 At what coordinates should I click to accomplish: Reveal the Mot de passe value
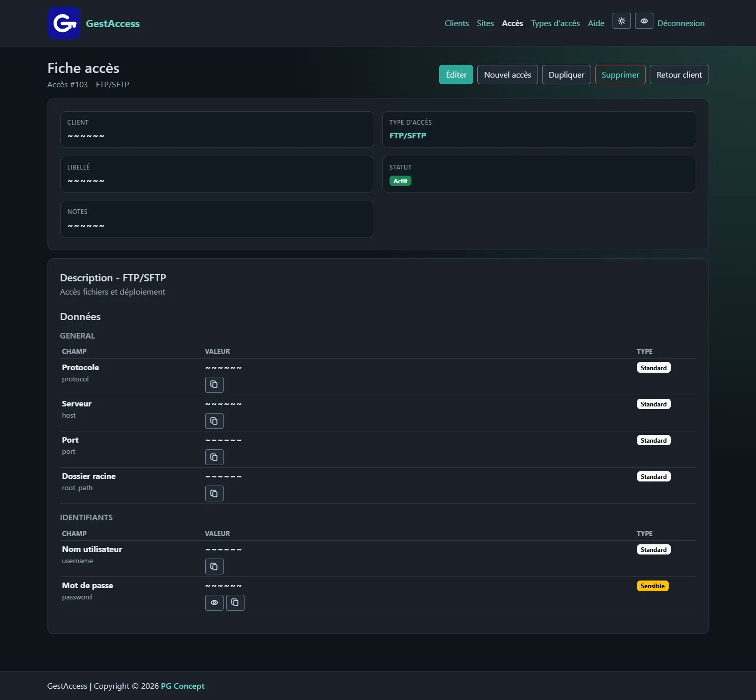[x=214, y=602]
